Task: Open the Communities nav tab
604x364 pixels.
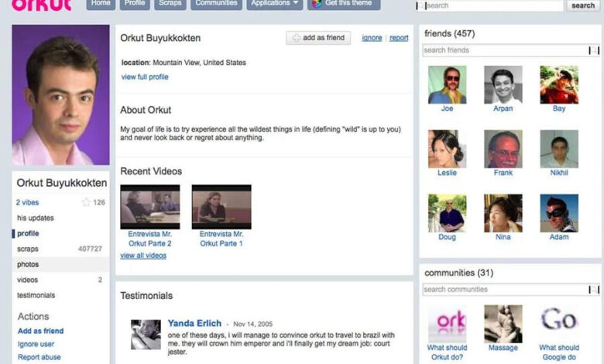Action: pyautogui.click(x=216, y=3)
